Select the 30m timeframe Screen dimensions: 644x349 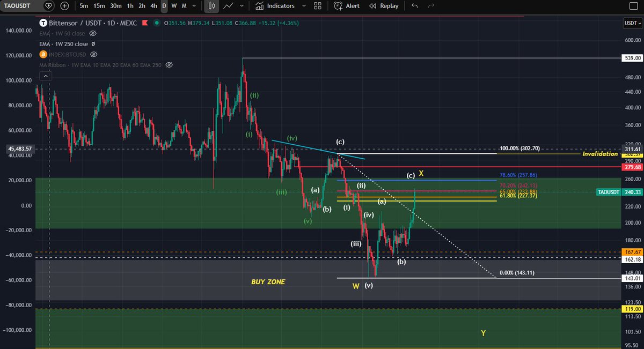pyautogui.click(x=115, y=6)
